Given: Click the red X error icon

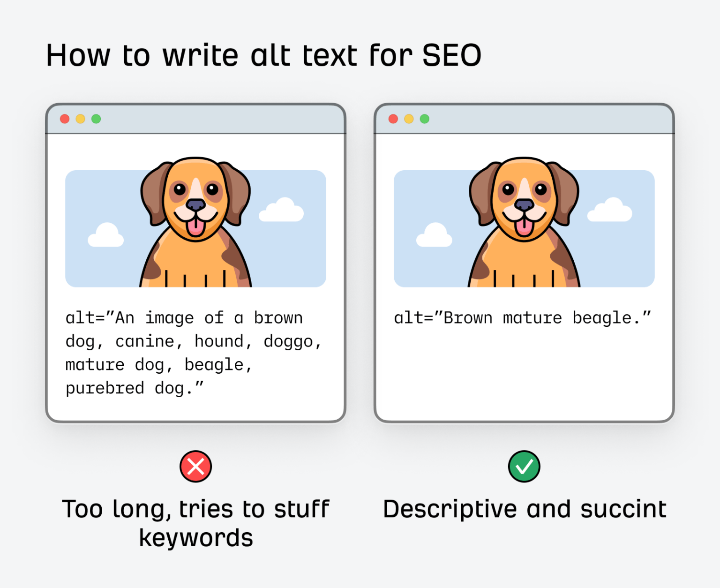Looking at the screenshot, I should coord(196,466).
